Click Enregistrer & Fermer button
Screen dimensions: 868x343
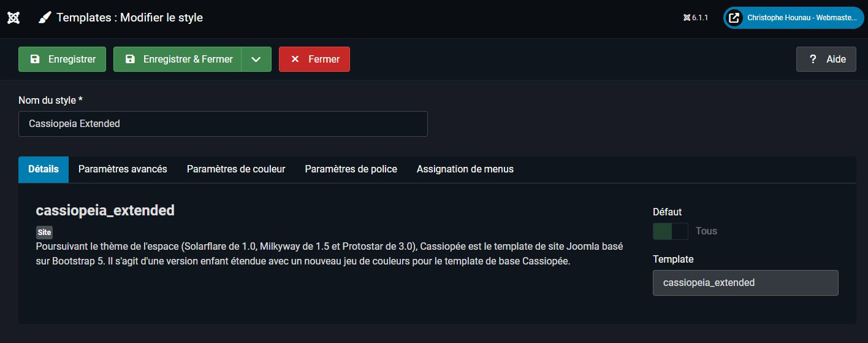178,60
